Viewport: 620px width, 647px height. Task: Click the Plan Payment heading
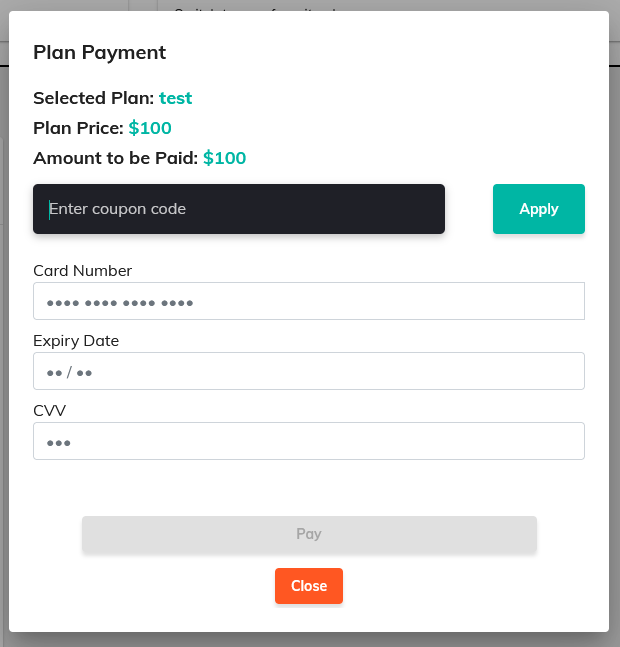(99, 53)
